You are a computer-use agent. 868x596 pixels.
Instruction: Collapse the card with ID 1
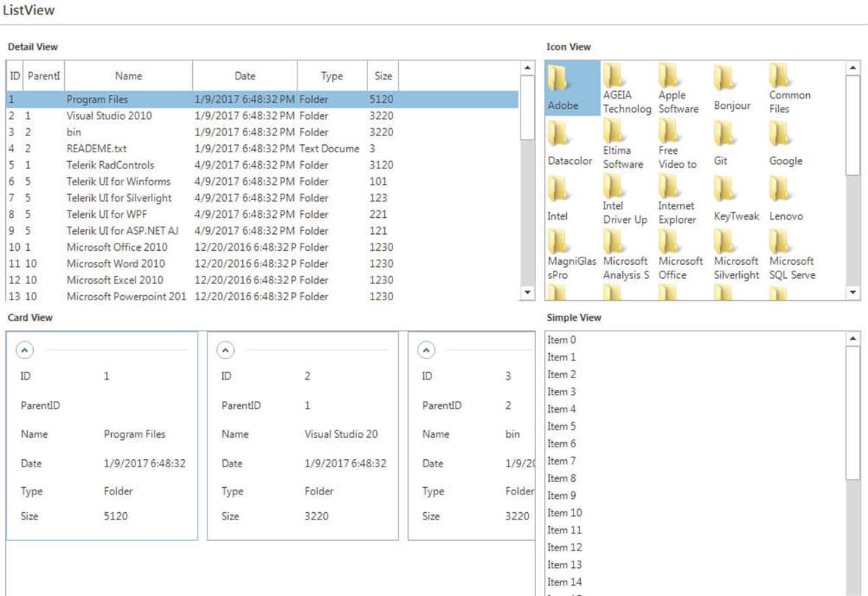25,350
